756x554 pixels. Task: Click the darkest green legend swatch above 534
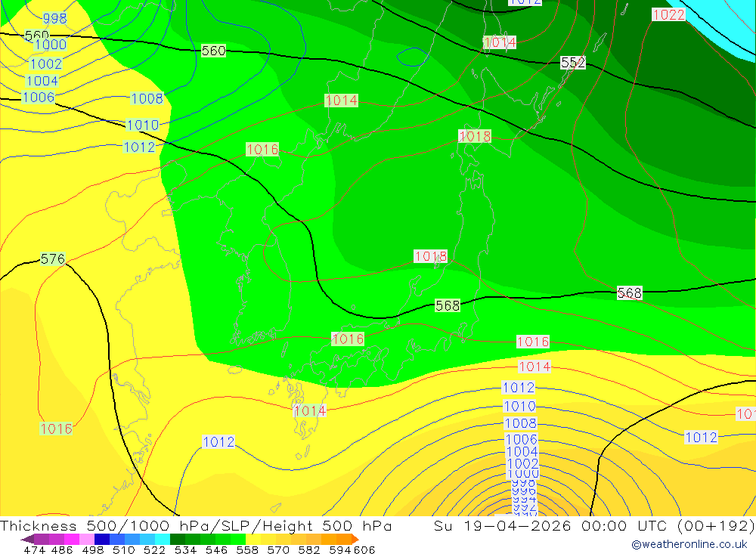[178, 539]
